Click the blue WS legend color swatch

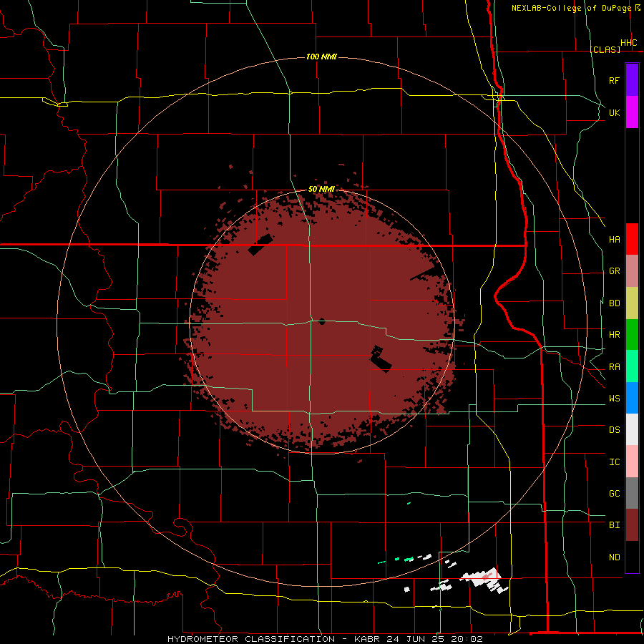point(632,398)
